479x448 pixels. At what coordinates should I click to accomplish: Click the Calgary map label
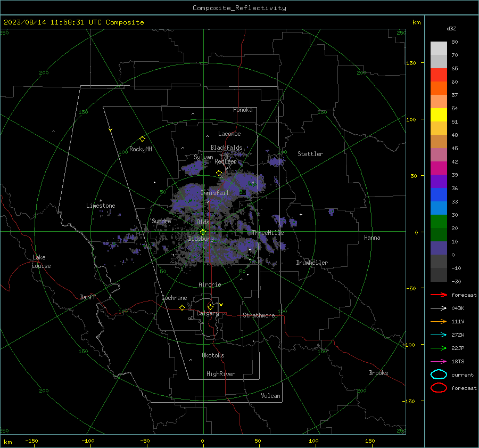(x=208, y=313)
